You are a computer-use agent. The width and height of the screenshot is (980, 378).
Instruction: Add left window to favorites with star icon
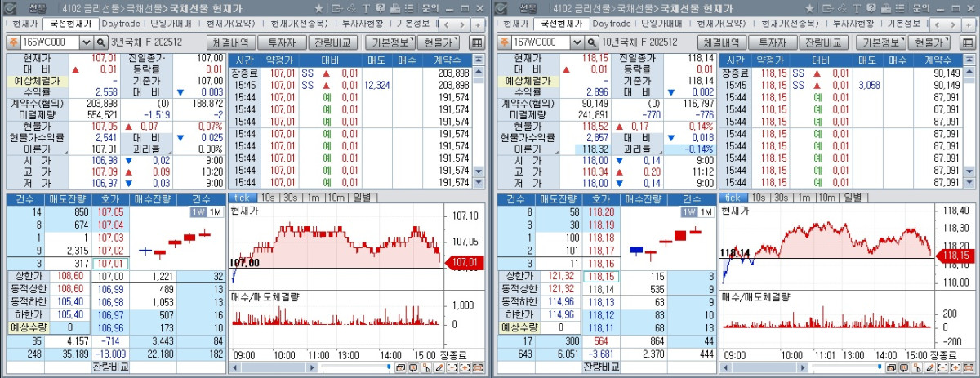point(318,8)
